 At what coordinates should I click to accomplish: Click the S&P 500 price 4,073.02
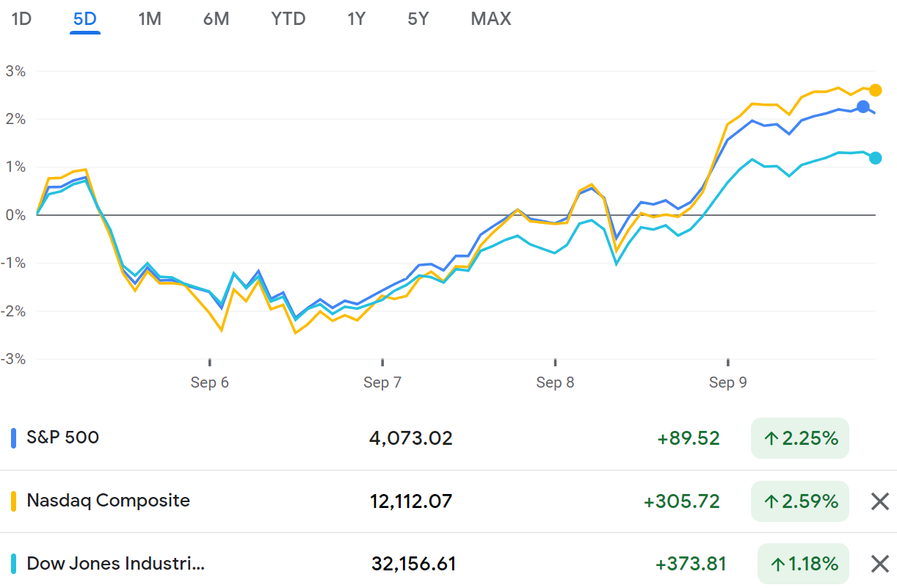tap(411, 439)
